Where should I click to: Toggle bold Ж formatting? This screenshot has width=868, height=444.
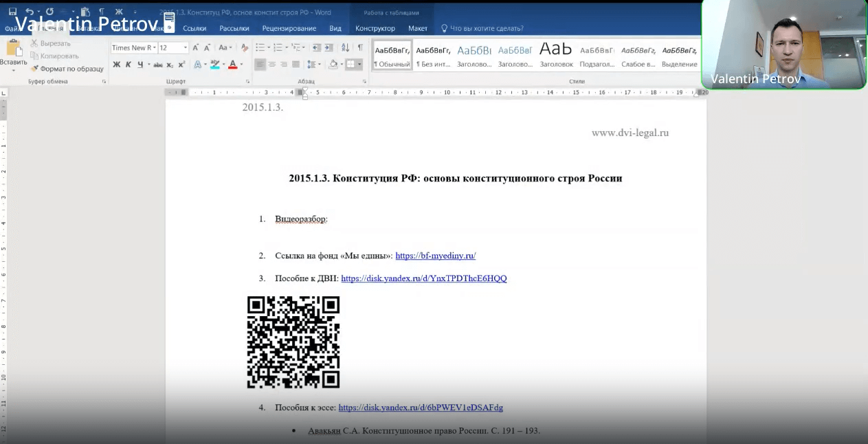116,65
